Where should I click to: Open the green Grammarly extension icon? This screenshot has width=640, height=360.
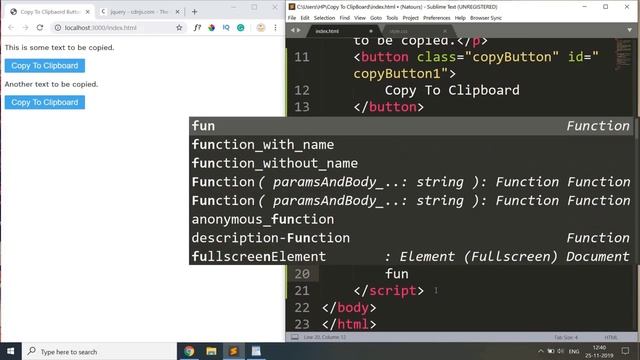[241, 28]
